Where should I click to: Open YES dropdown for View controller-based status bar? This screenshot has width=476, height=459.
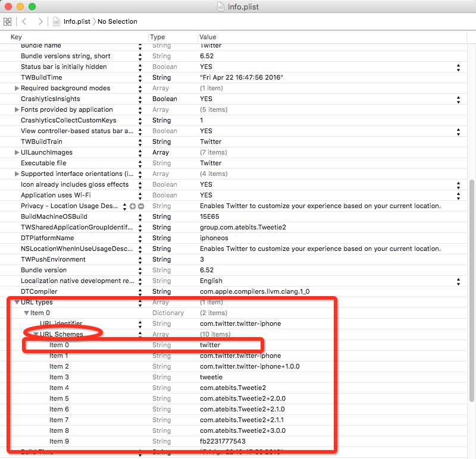(458, 131)
